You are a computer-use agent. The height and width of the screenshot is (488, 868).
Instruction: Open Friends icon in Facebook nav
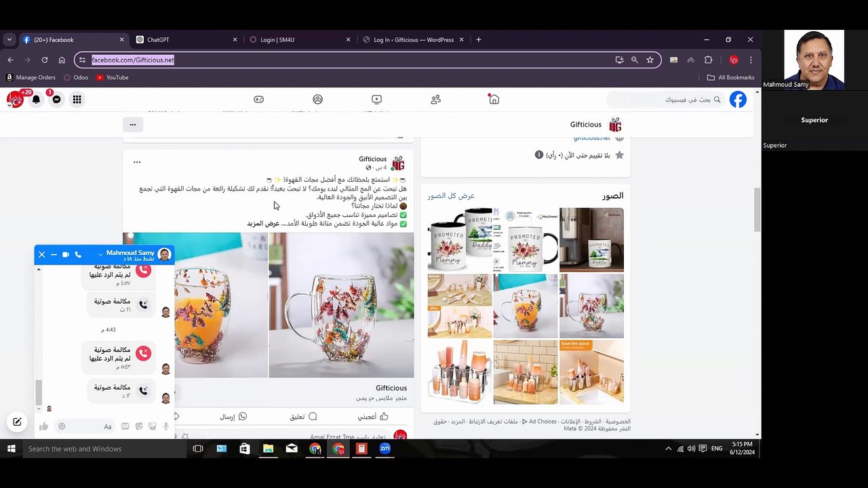(x=435, y=99)
